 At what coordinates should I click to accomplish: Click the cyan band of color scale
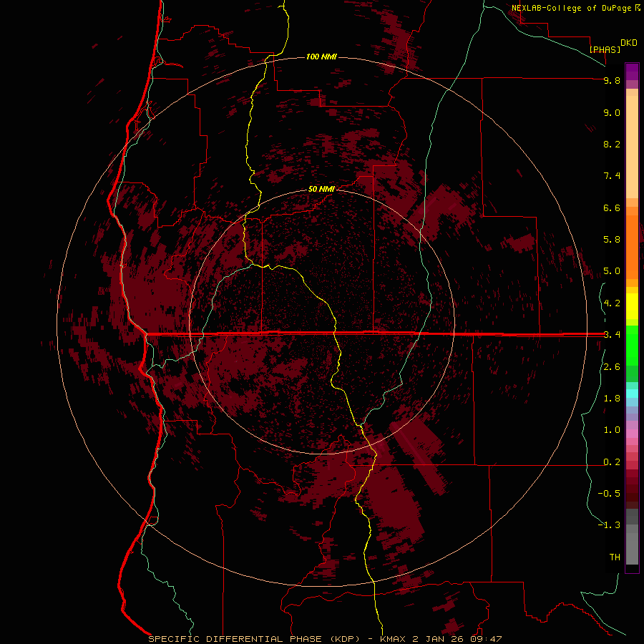pyautogui.click(x=632, y=393)
